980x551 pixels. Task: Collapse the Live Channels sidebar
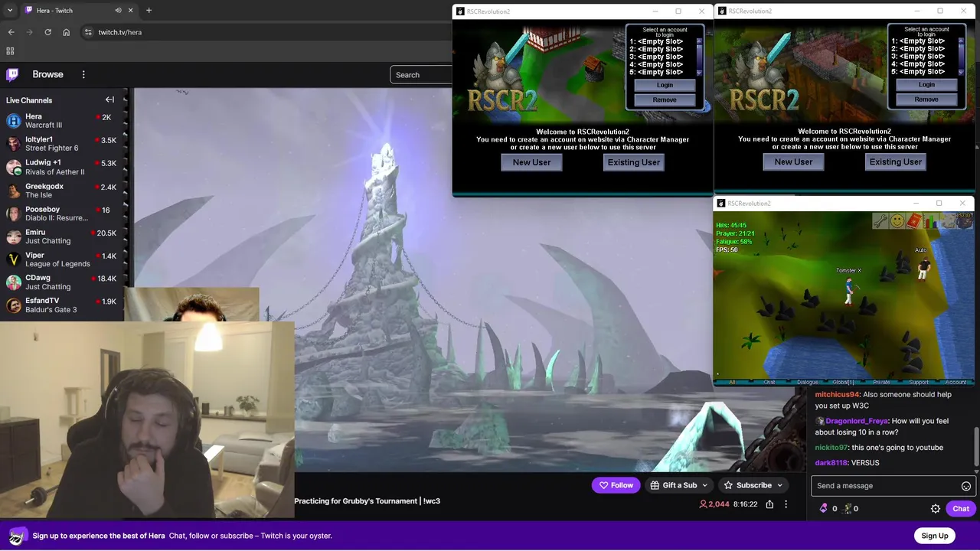[109, 99]
